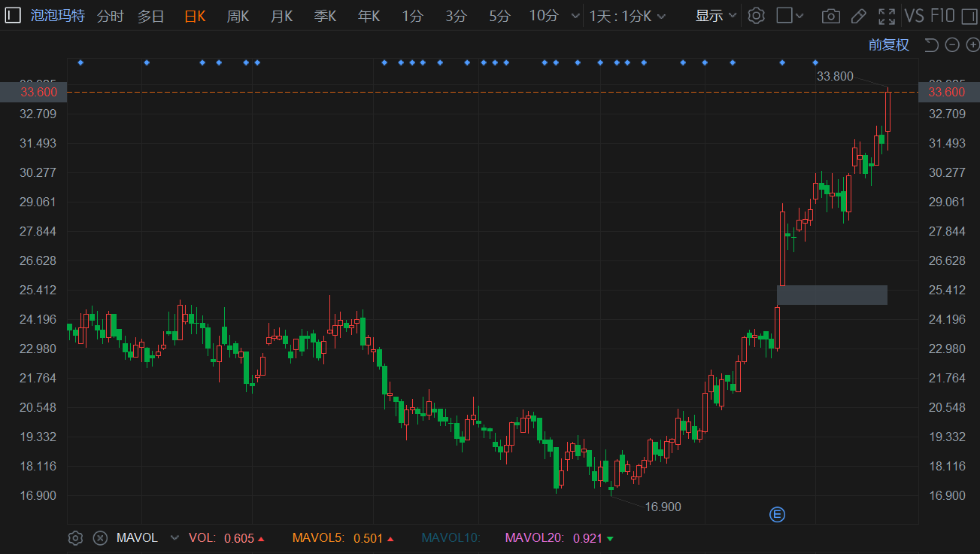This screenshot has width=980, height=554.
Task: Take a chart screenshot with camera icon
Action: tap(830, 16)
